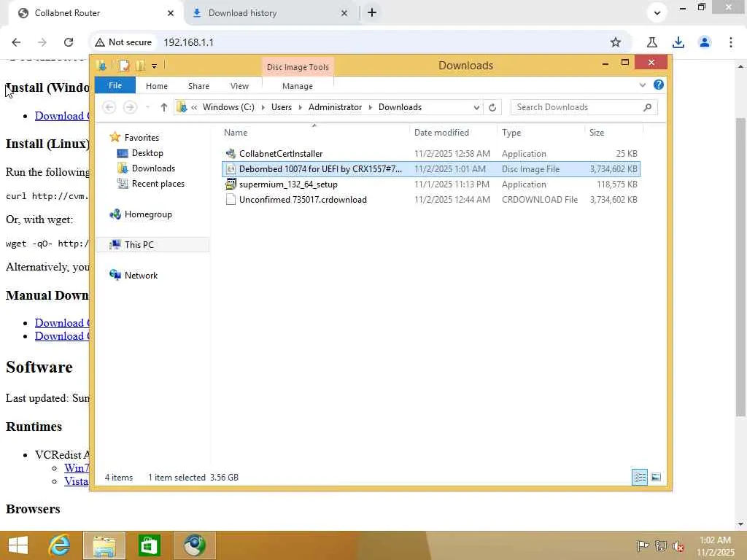Refresh the Downloads folder view
Screen dimensions: 747x560
[492, 107]
